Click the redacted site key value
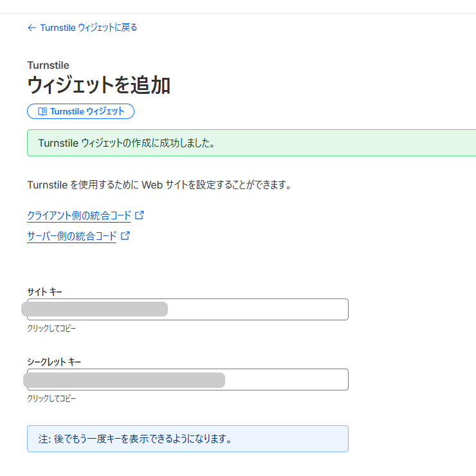This screenshot has width=476, height=476. 95,309
